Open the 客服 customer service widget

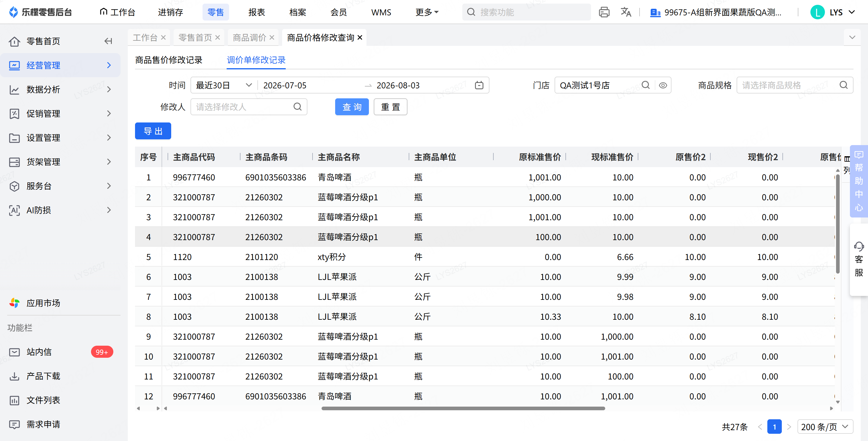[859, 260]
